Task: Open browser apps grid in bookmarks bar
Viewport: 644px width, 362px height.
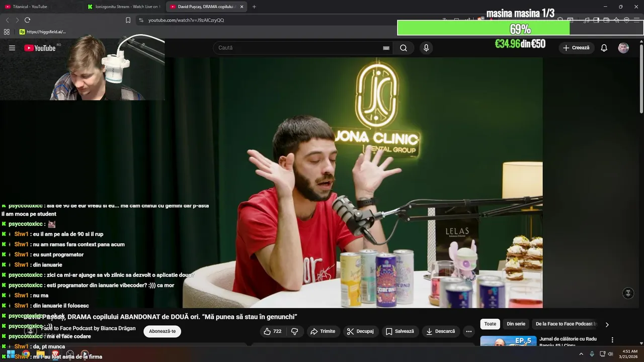Action: pos(7,32)
